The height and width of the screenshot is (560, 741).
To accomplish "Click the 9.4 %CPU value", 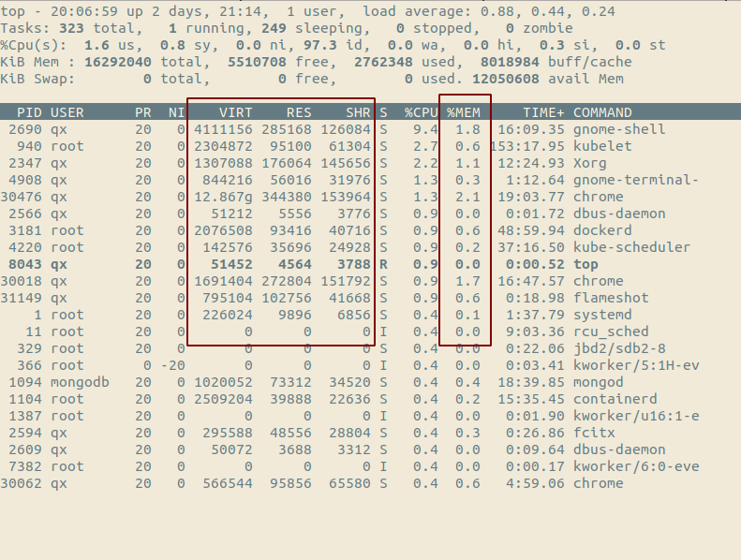I will [425, 129].
